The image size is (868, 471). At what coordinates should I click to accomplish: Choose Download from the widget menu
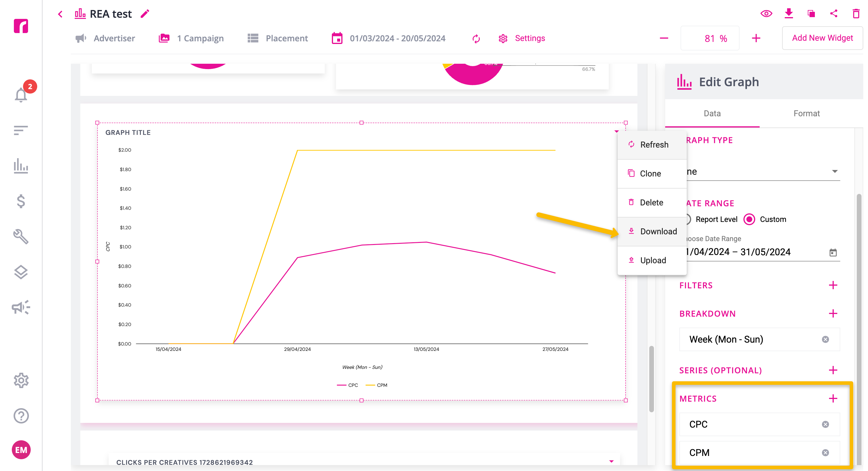tap(652, 231)
